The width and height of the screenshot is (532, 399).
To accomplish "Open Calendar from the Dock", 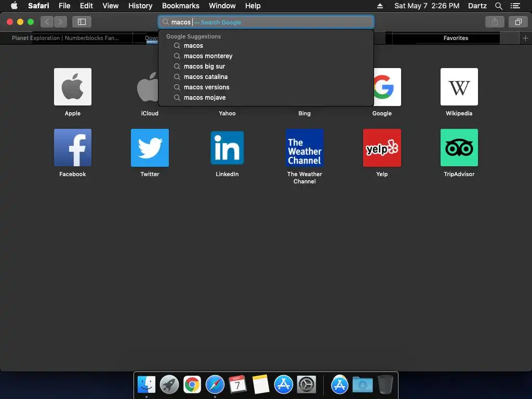I will [x=238, y=385].
